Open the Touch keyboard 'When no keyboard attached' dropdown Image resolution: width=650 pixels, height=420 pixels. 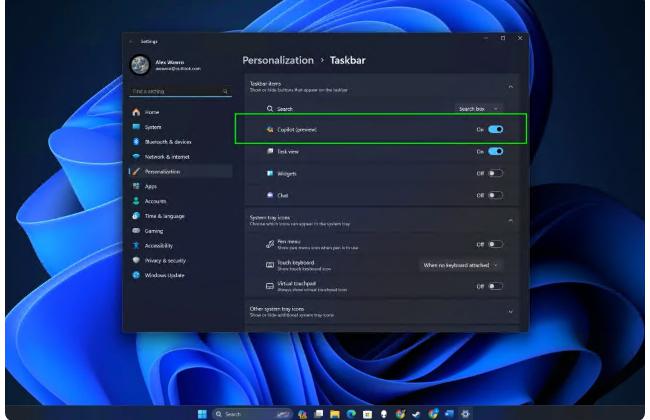tap(461, 265)
